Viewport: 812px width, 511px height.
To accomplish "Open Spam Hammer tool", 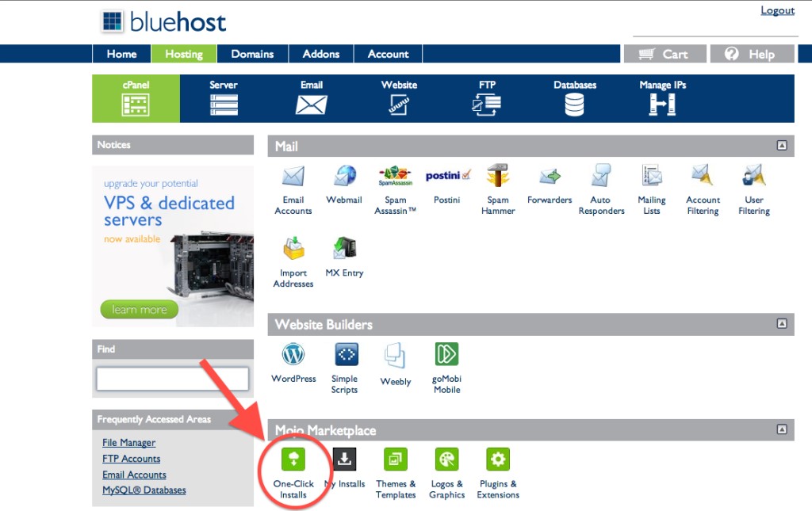I will (x=498, y=190).
